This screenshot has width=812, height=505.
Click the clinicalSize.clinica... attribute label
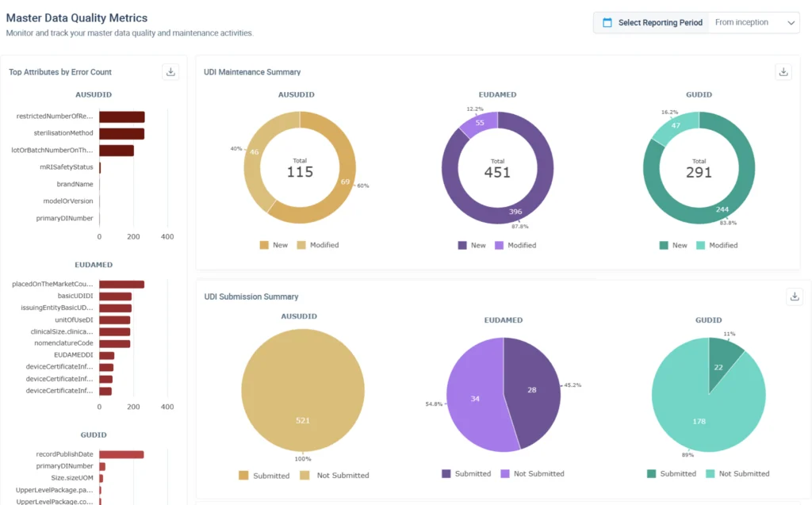pos(62,331)
